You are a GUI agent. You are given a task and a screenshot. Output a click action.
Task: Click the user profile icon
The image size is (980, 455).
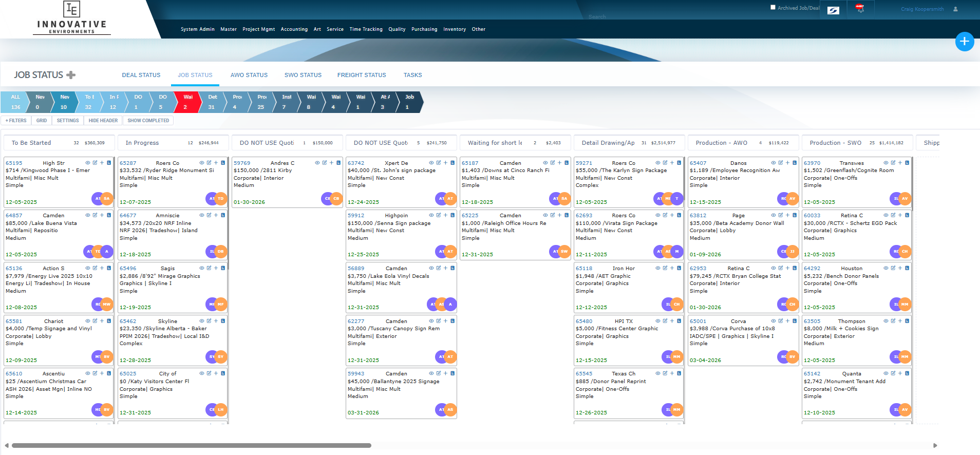pyautogui.click(x=955, y=9)
